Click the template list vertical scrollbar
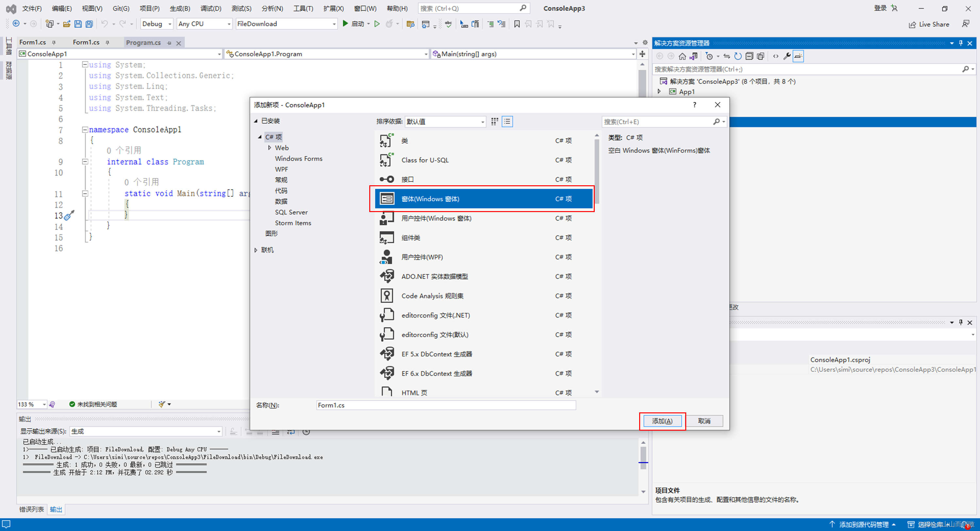This screenshot has height=531, width=980. point(596,171)
